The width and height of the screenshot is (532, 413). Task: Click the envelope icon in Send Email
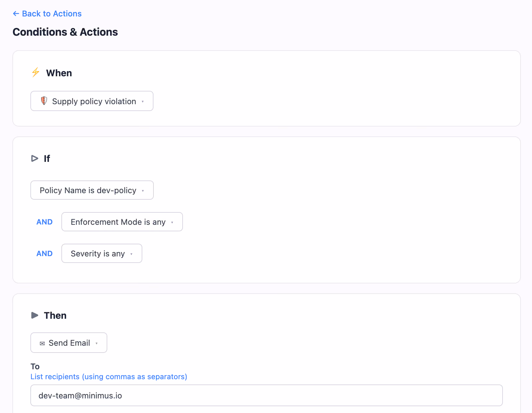(42, 343)
